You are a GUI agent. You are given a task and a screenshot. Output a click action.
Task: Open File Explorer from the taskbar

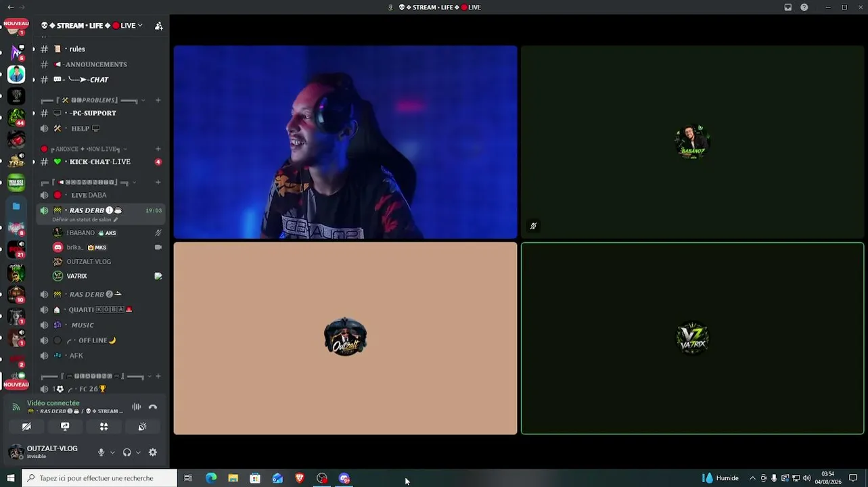click(233, 478)
